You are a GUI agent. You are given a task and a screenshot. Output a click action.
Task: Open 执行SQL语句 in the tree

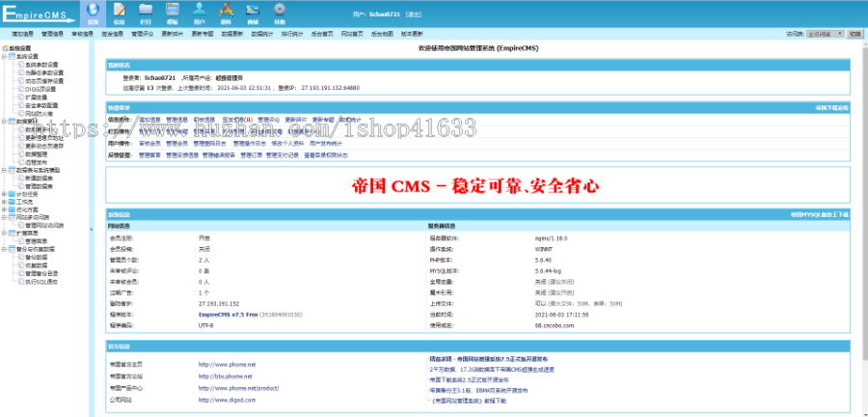coord(41,281)
